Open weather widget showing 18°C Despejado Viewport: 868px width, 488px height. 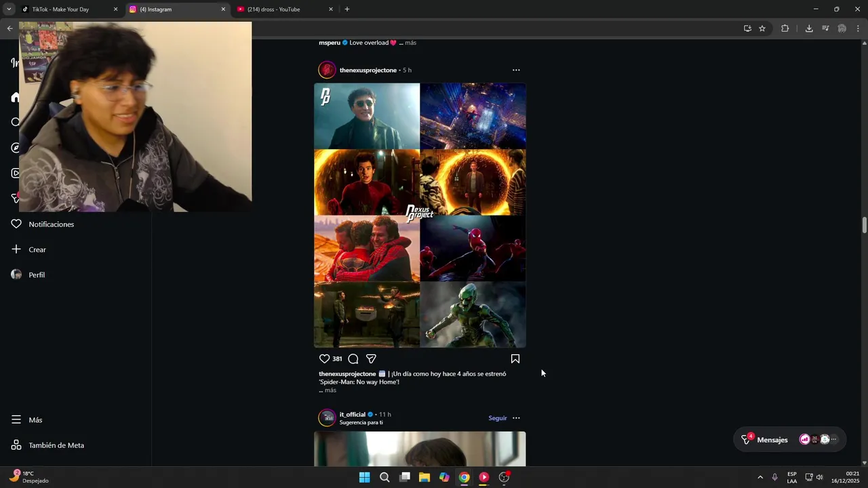[28, 477]
